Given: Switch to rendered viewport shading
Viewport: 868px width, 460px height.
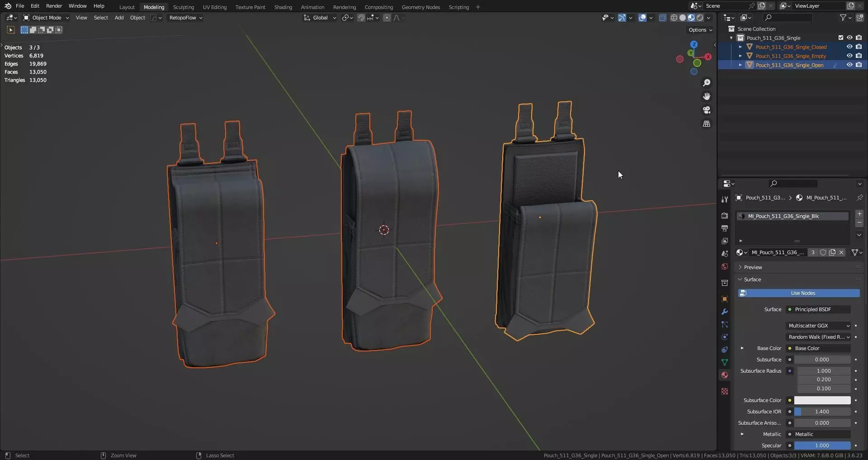Looking at the screenshot, I should [700, 18].
